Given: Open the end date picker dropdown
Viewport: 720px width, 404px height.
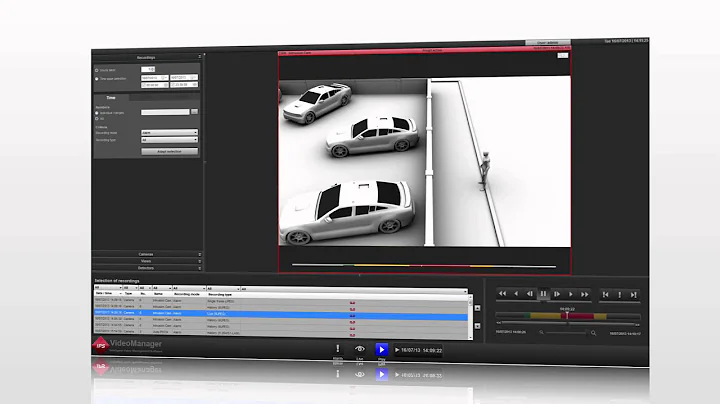Looking at the screenshot, I should coord(194,78).
